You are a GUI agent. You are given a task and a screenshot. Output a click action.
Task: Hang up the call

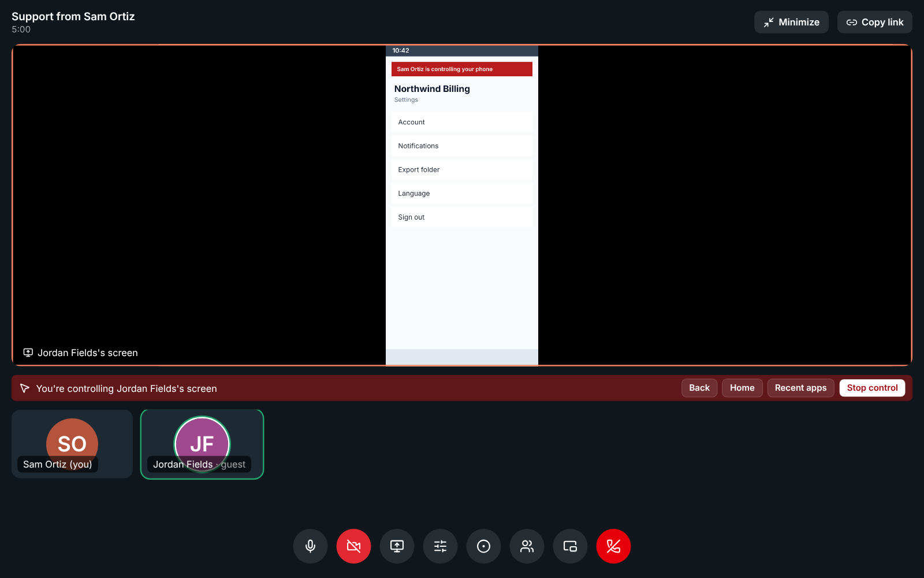(613, 546)
